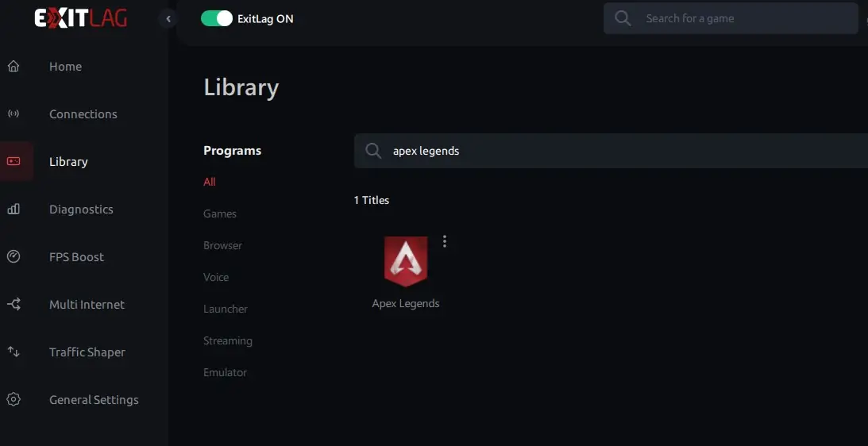Open FPS Boost
Screen dimensions: 868x446
[76, 257]
